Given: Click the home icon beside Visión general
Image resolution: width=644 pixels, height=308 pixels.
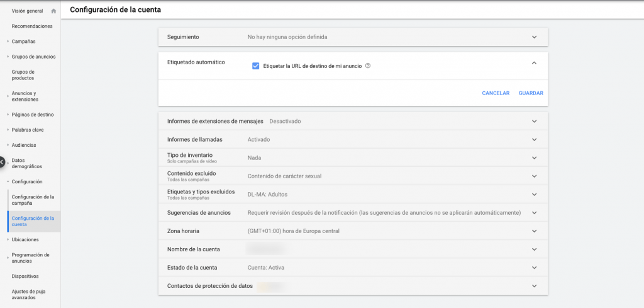Looking at the screenshot, I should coord(53,11).
